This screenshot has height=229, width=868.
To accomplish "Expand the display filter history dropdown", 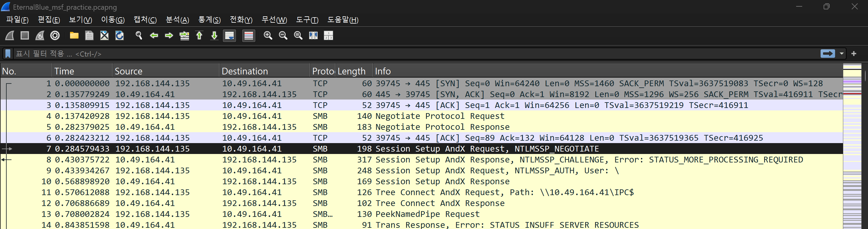I will [842, 54].
